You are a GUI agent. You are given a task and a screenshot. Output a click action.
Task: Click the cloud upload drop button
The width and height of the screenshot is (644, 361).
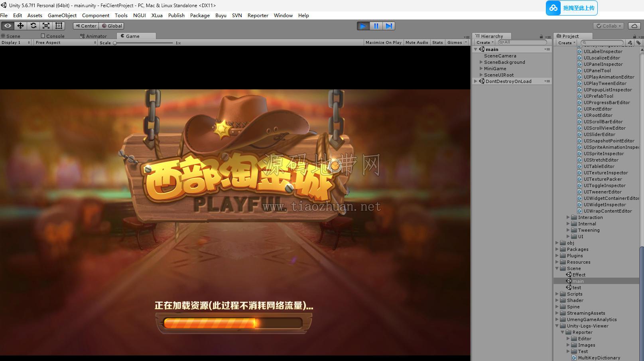(571, 8)
